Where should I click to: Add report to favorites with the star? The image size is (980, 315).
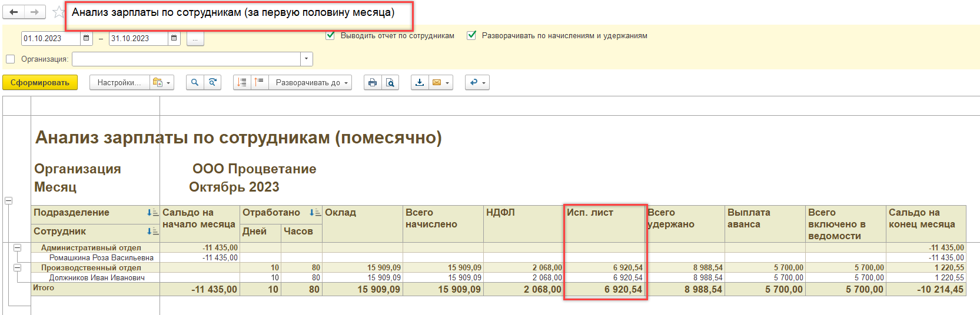58,12
